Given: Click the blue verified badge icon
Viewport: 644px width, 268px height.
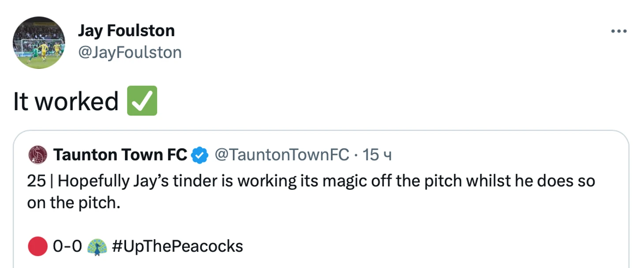Looking at the screenshot, I should 200,155.
